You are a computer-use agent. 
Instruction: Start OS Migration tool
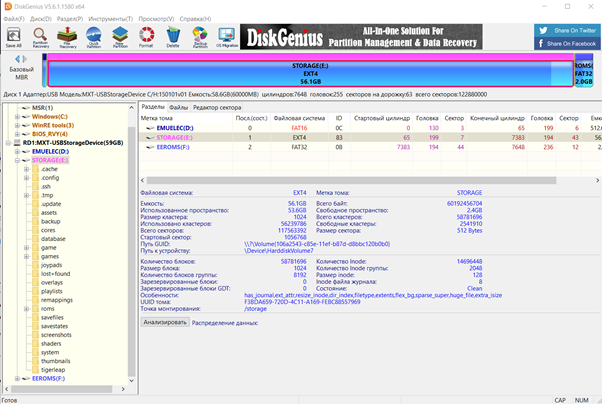tap(227, 37)
